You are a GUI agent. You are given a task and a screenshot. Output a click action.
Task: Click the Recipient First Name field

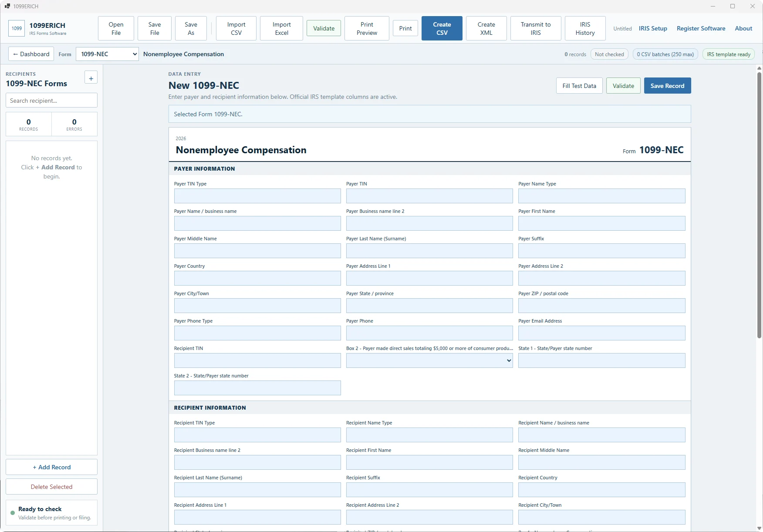429,462
